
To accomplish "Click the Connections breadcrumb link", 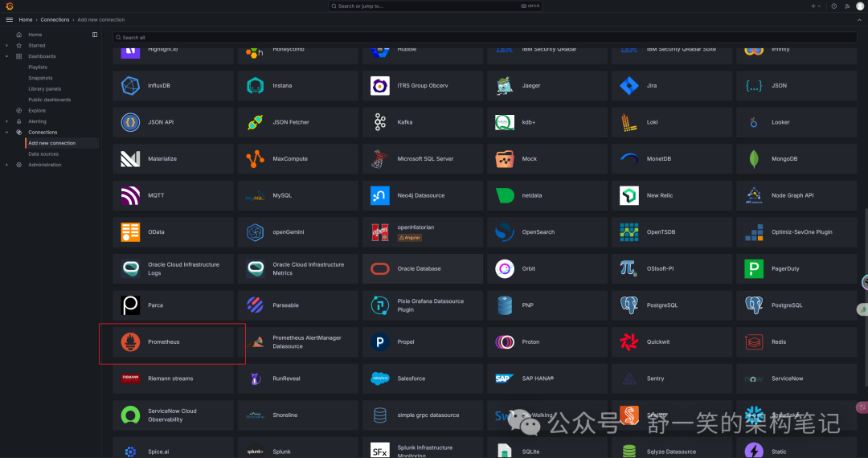I will coord(55,20).
